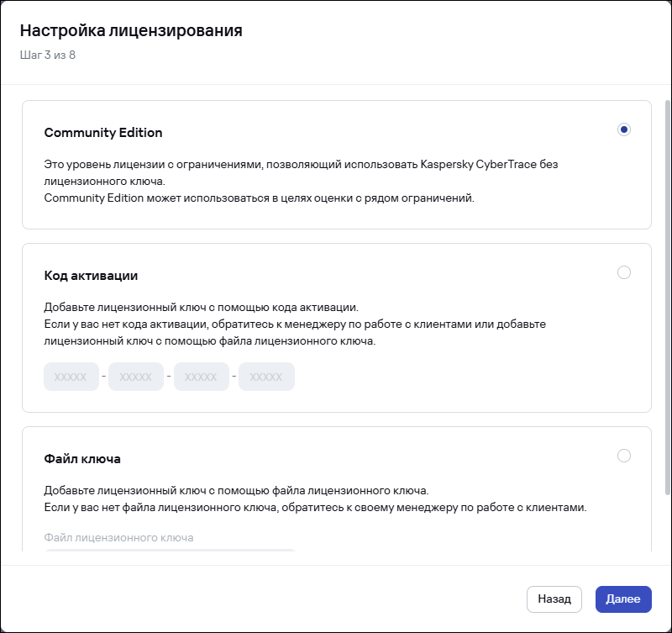Click the Код активации section heading

[91, 276]
